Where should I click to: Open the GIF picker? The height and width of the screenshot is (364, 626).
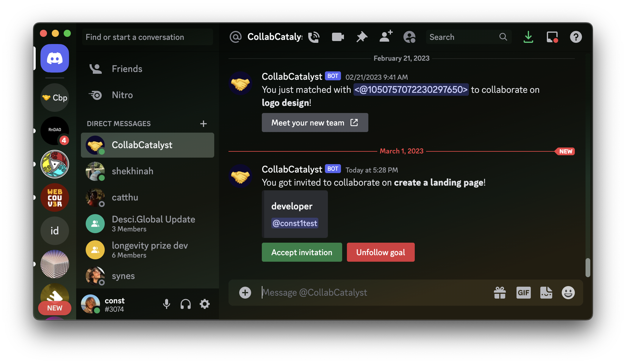[524, 293]
